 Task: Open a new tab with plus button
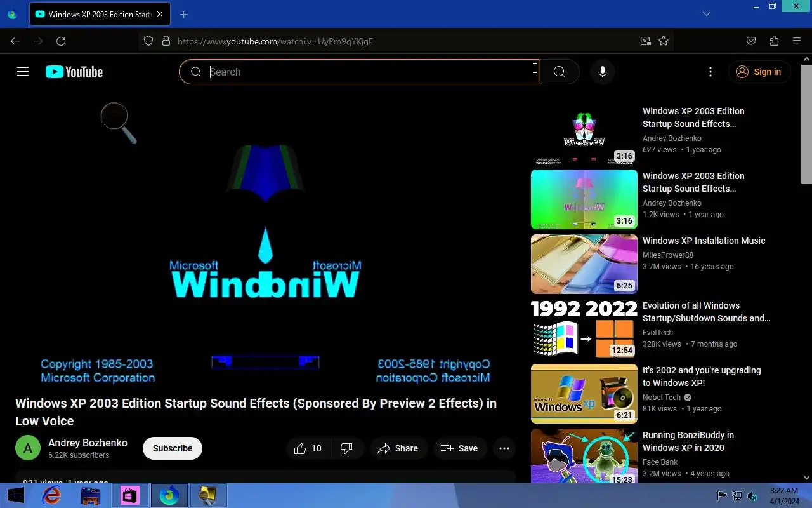click(x=183, y=14)
